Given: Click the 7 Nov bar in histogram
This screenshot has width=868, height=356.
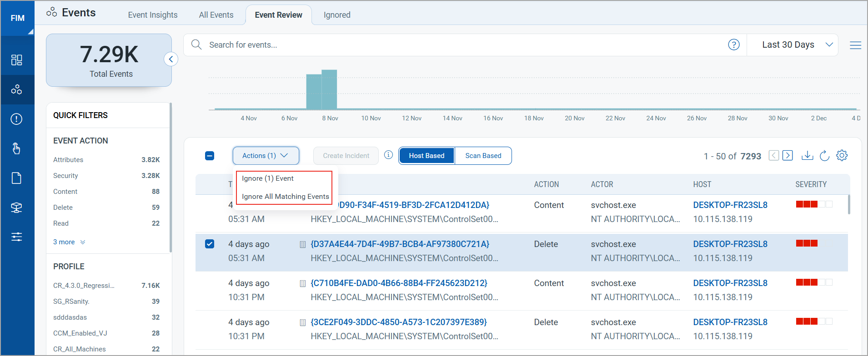Looking at the screenshot, I should tap(314, 92).
